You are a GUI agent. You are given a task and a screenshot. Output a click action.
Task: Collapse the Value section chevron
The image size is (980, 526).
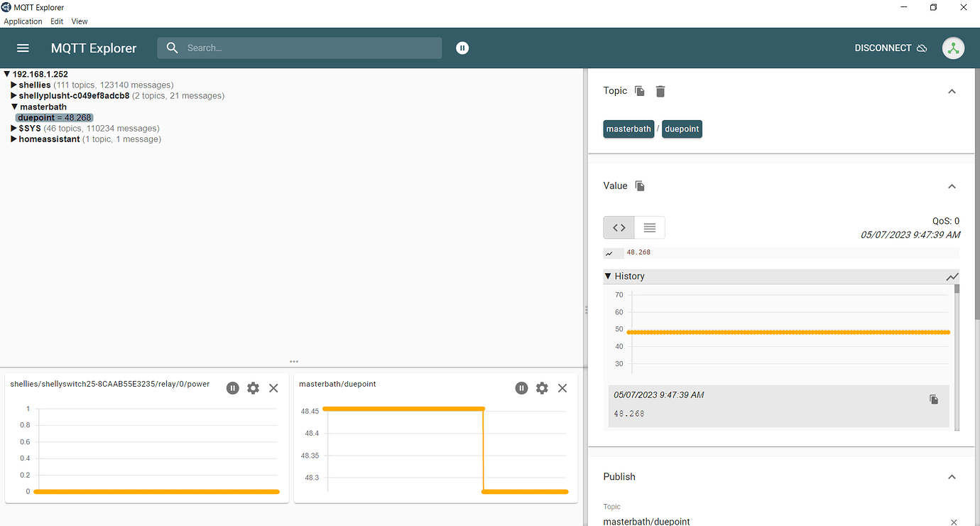[952, 187]
